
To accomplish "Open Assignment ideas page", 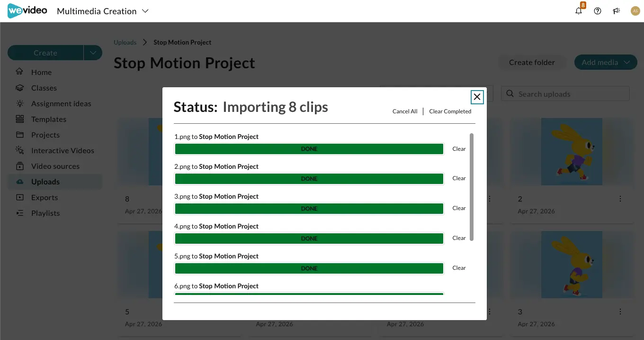I will 61,103.
